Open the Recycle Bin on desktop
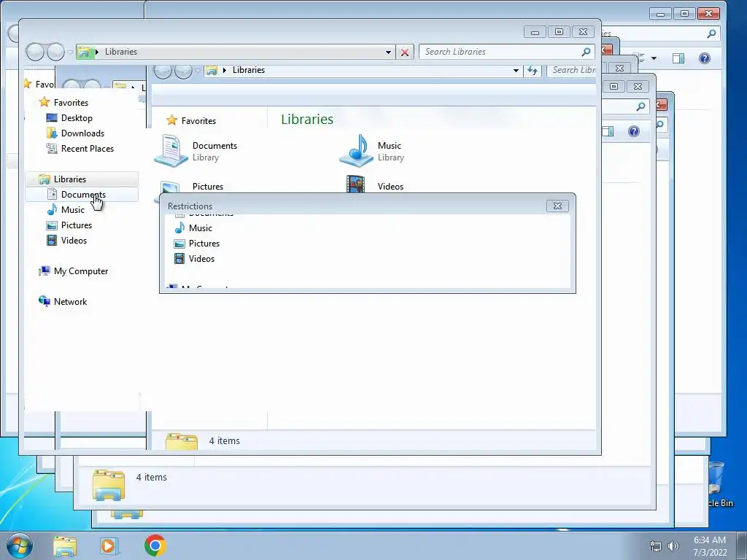Image resolution: width=747 pixels, height=560 pixels. (719, 483)
